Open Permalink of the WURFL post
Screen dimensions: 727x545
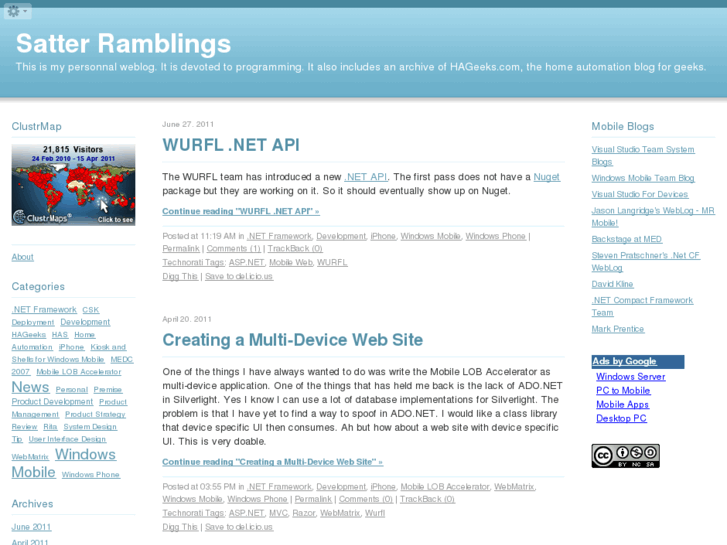(181, 249)
